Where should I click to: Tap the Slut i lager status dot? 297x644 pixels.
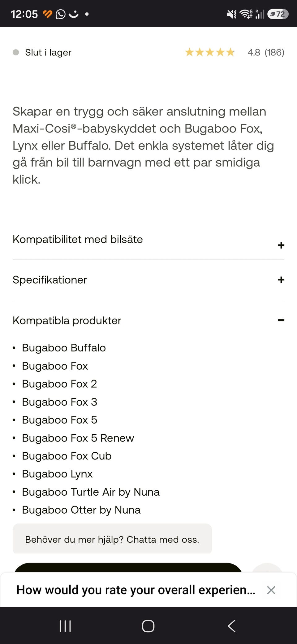point(16,52)
